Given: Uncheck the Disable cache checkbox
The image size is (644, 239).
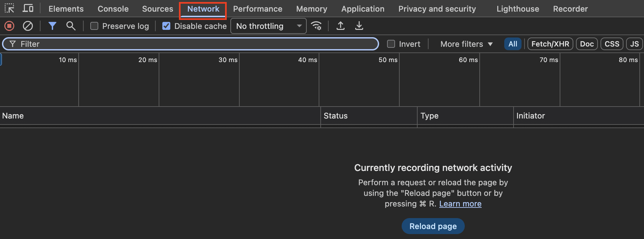Looking at the screenshot, I should [166, 26].
